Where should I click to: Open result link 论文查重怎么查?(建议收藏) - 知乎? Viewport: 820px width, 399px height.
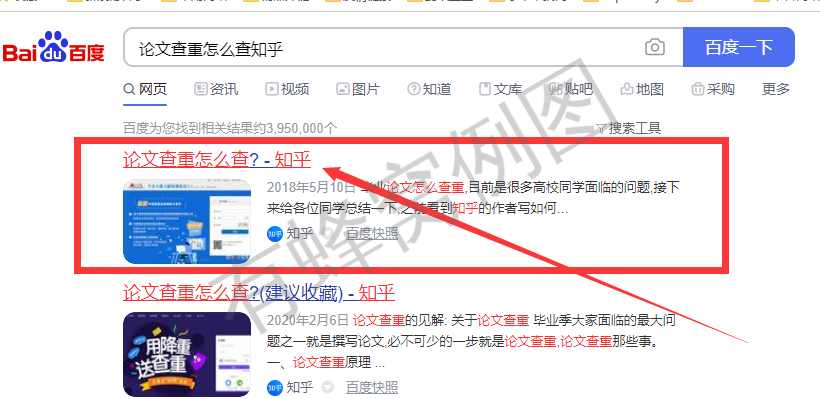pos(259,293)
